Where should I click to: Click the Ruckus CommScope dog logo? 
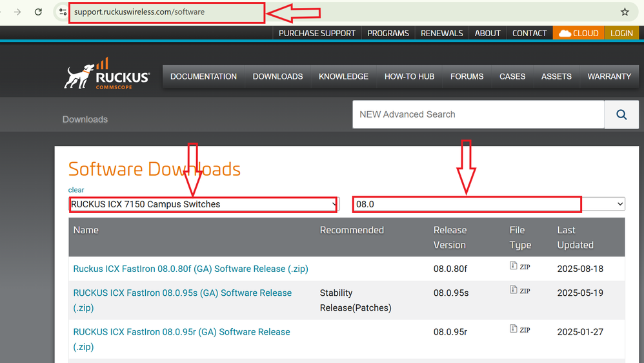pyautogui.click(x=107, y=75)
